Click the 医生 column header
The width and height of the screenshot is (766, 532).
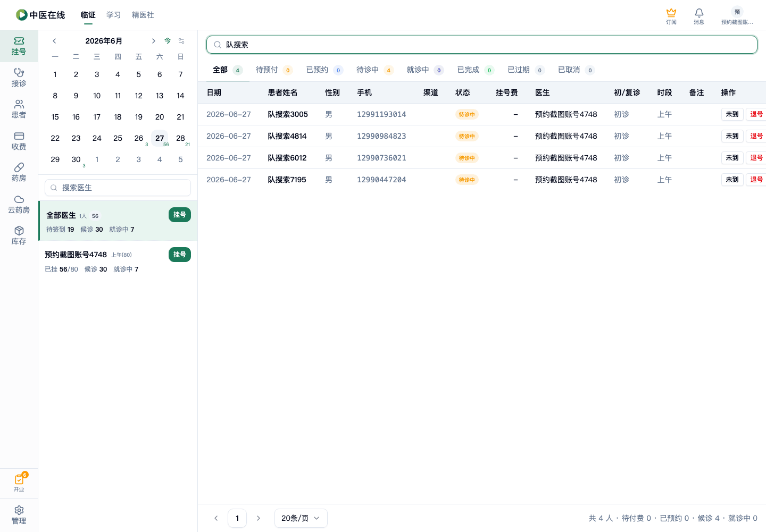(x=543, y=92)
